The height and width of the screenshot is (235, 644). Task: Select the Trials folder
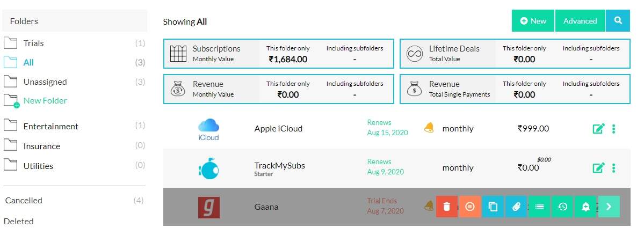(x=33, y=43)
